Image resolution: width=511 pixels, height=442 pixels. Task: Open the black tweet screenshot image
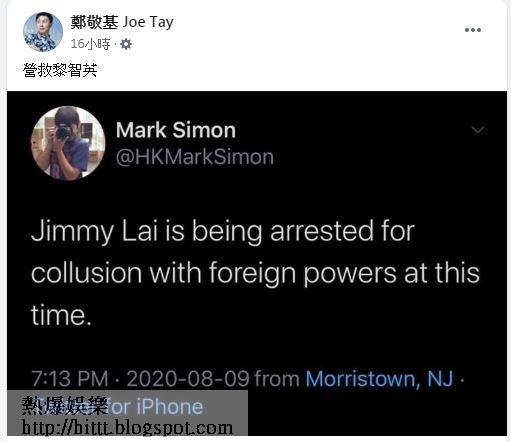(257, 263)
